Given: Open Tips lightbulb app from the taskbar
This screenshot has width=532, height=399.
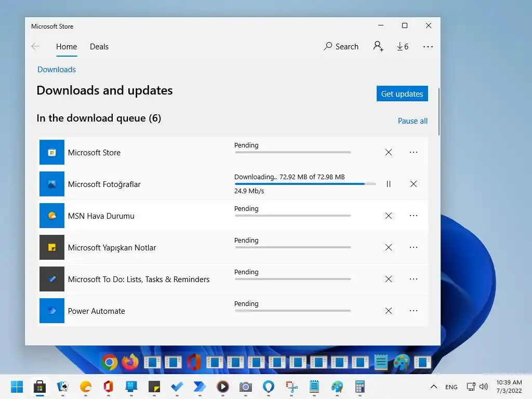Looking at the screenshot, I should click(x=269, y=387).
